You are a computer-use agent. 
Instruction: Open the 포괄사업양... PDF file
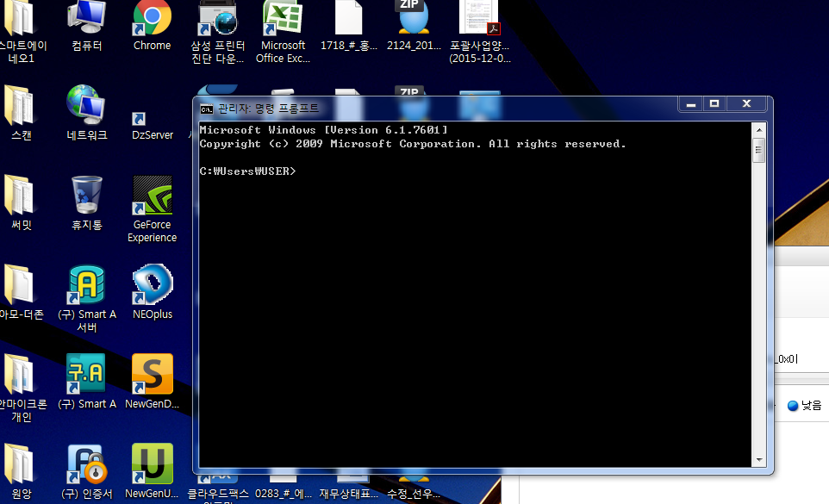(x=480, y=32)
